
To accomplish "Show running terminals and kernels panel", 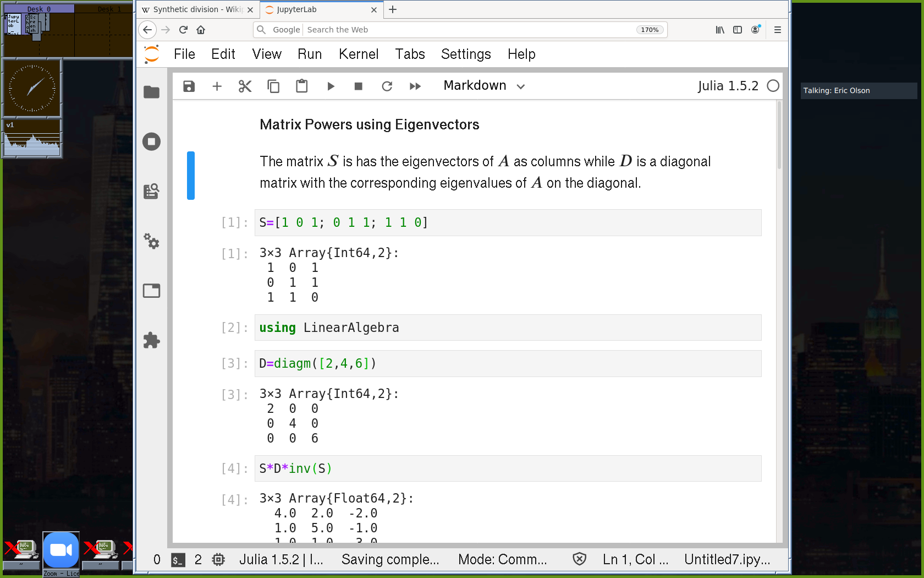I will point(151,141).
